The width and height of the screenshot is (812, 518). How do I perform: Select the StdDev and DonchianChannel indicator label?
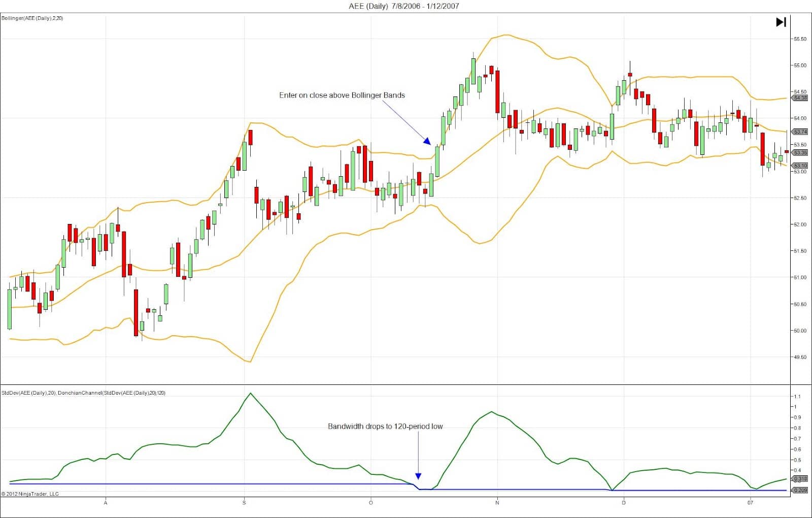(84, 393)
